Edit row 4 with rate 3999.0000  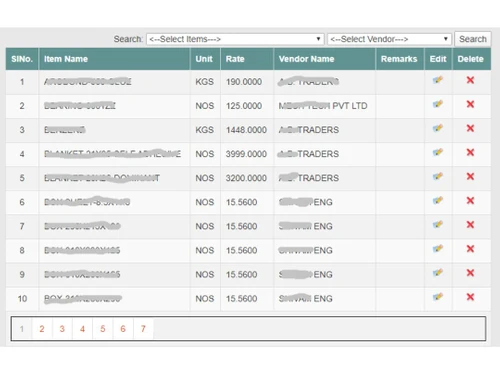[x=438, y=152]
